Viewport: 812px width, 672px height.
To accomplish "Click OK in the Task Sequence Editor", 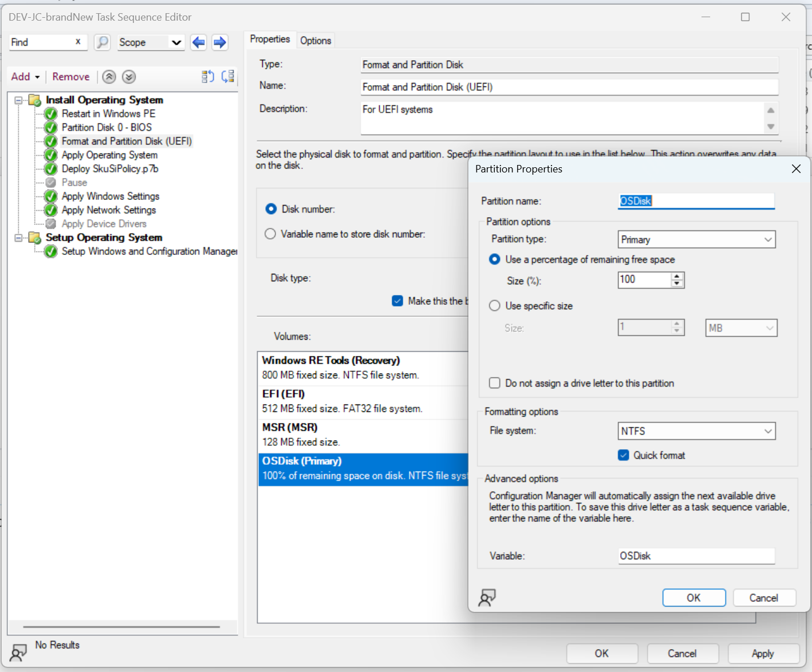I will pyautogui.click(x=602, y=653).
